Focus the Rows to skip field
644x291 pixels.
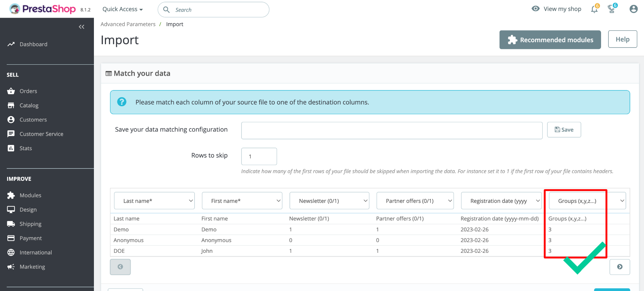[x=259, y=156]
